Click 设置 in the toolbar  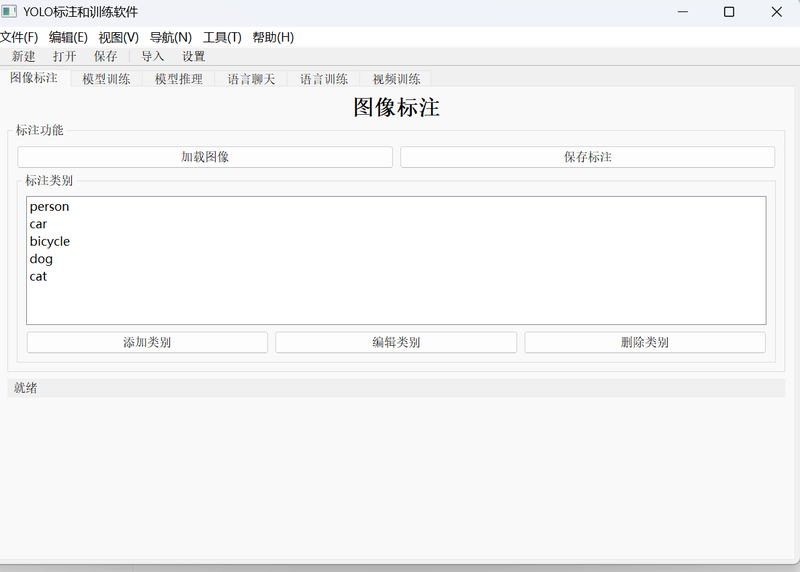click(193, 56)
